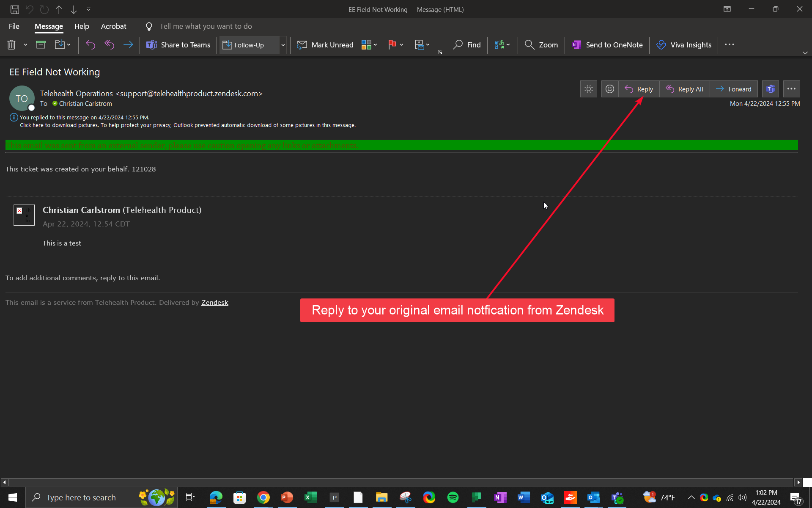The width and height of the screenshot is (812, 508).
Task: Open File Explorer from the taskbar
Action: pos(382,497)
